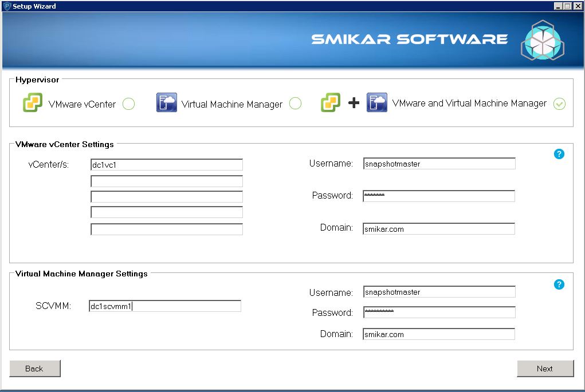The height and width of the screenshot is (392, 585).
Task: Click the VMware vCenter hypervisor icon
Action: pos(33,103)
